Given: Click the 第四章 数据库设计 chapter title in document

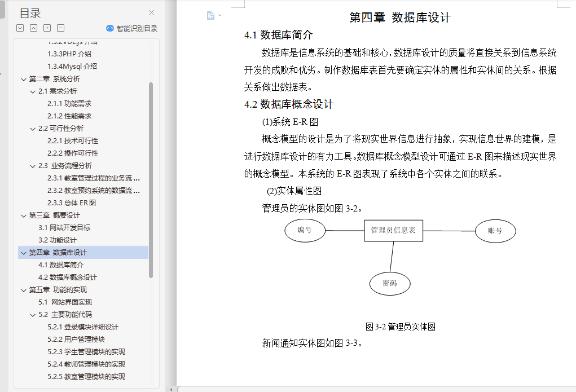Looking at the screenshot, I should (x=400, y=17).
